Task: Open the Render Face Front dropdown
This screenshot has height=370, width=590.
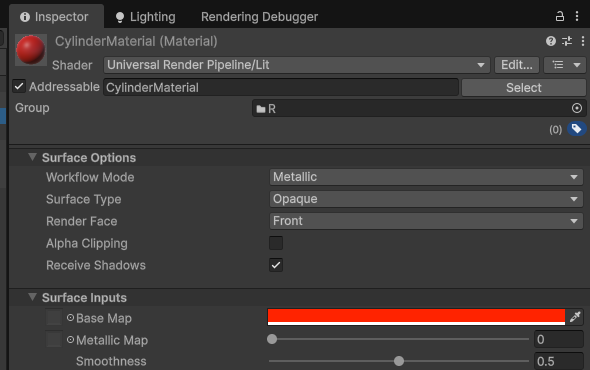Action: click(x=426, y=221)
